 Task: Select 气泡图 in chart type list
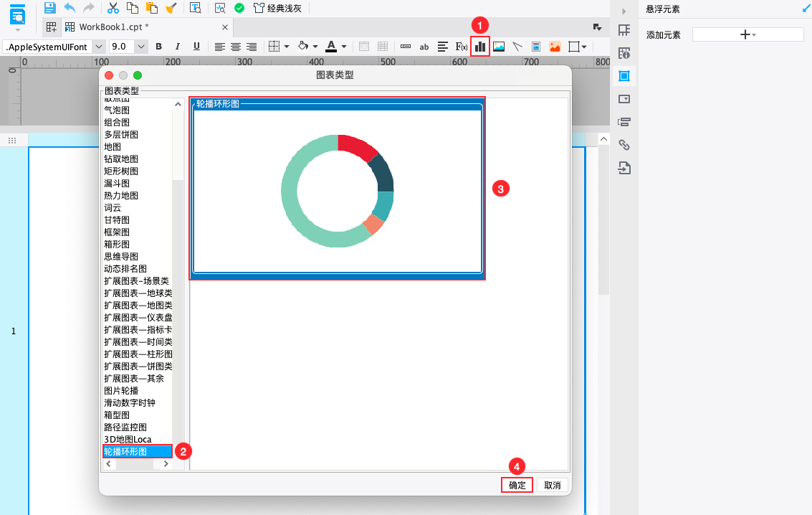(117, 110)
